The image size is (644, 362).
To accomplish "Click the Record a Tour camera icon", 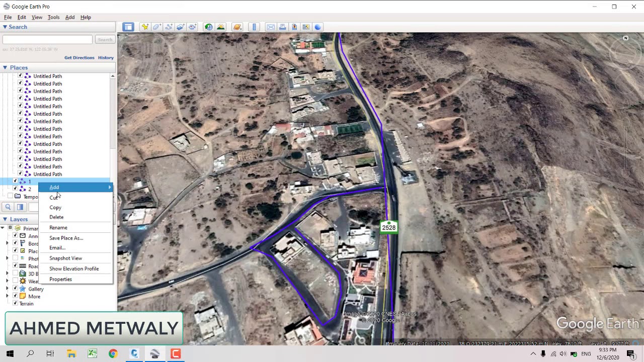I will click(192, 27).
